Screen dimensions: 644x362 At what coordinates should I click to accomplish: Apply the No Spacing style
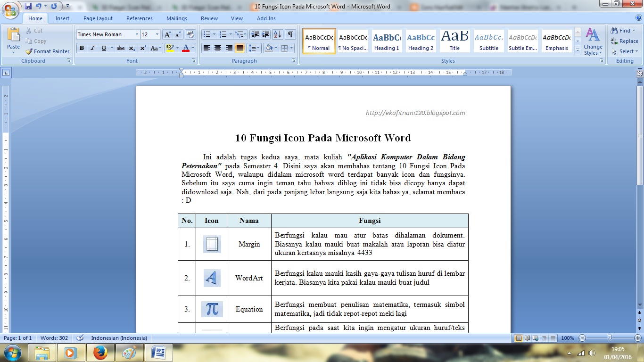[353, 41]
